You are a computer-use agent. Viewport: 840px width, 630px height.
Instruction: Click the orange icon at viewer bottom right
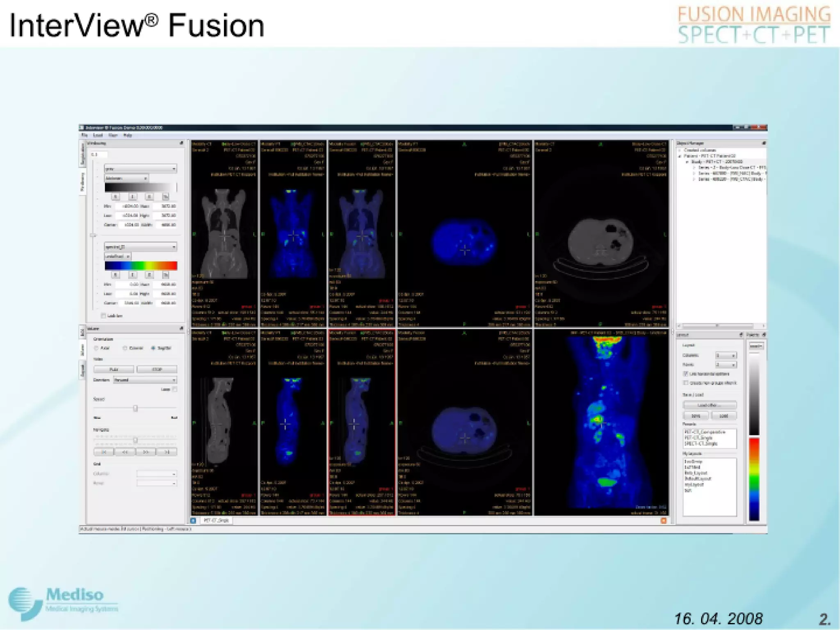663,520
